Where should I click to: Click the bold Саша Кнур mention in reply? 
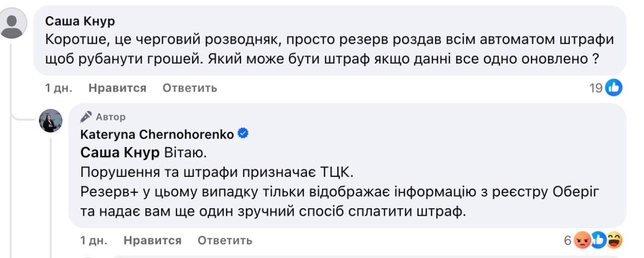point(120,153)
